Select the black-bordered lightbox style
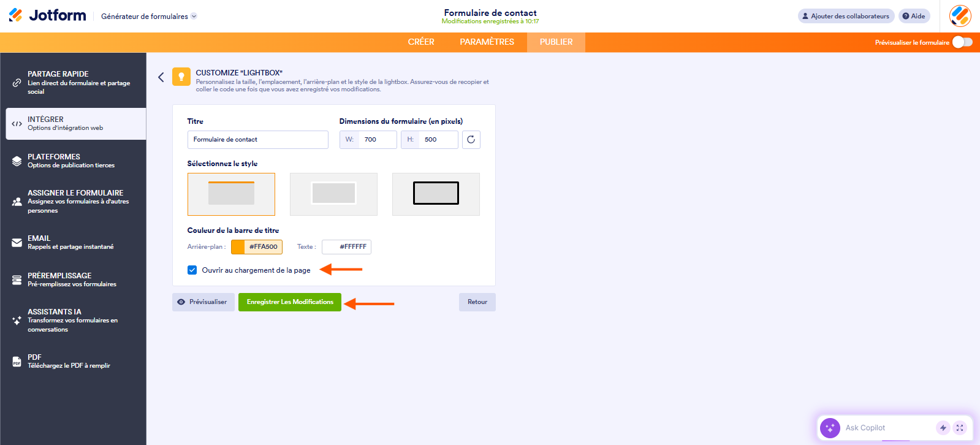 436,194
